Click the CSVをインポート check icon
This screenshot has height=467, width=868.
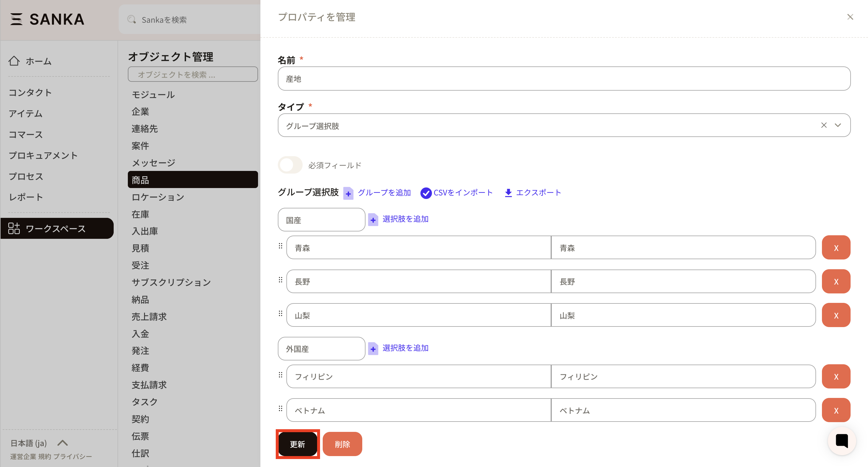(426, 193)
